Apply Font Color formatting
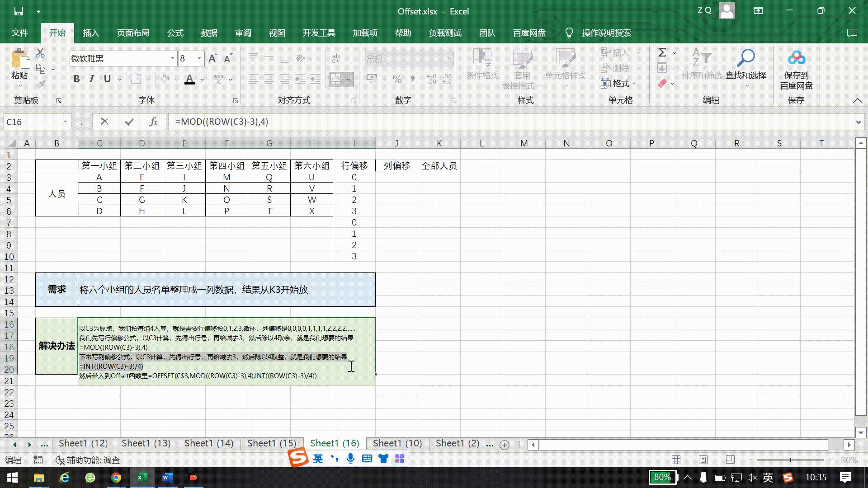This screenshot has height=488, width=868. pos(190,79)
